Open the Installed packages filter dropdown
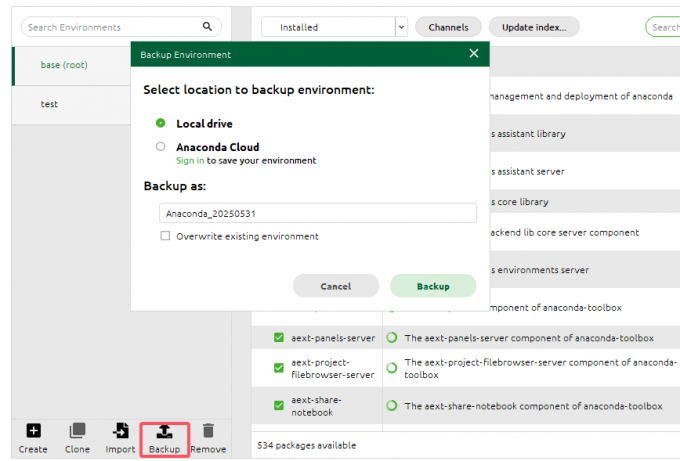 pyautogui.click(x=401, y=27)
